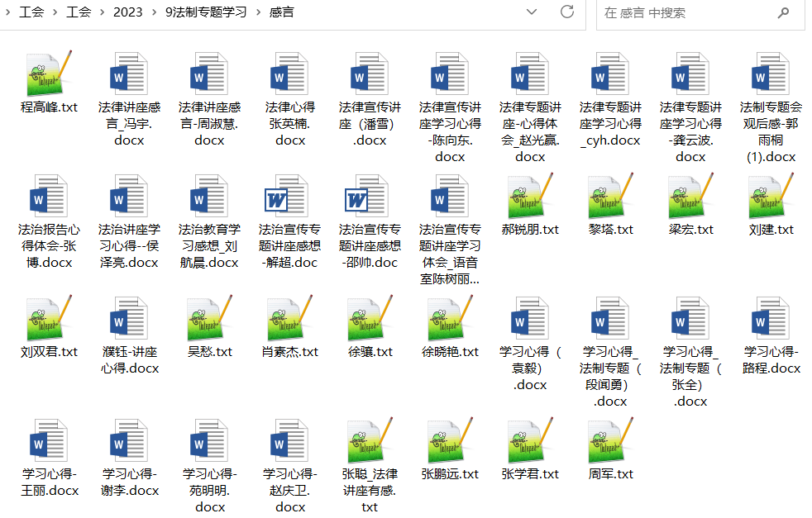Click the first 工会 breadcrumb segment

click(x=31, y=12)
